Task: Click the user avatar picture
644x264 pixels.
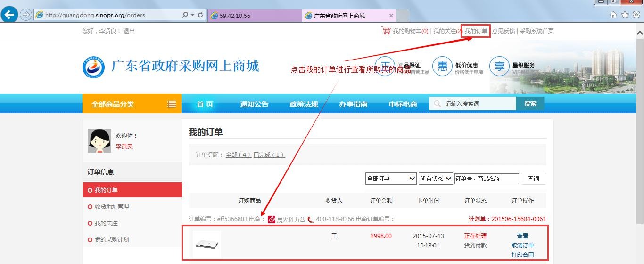Action: point(99,141)
